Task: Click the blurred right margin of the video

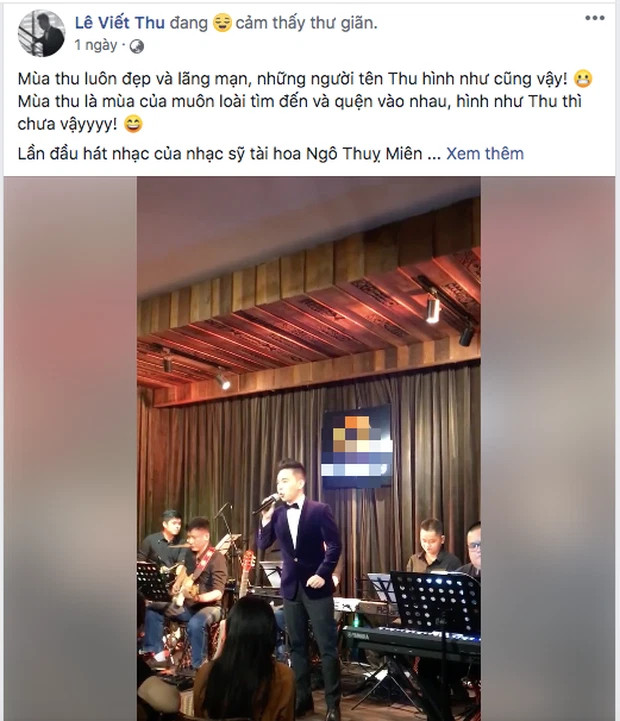Action: click(x=548, y=449)
